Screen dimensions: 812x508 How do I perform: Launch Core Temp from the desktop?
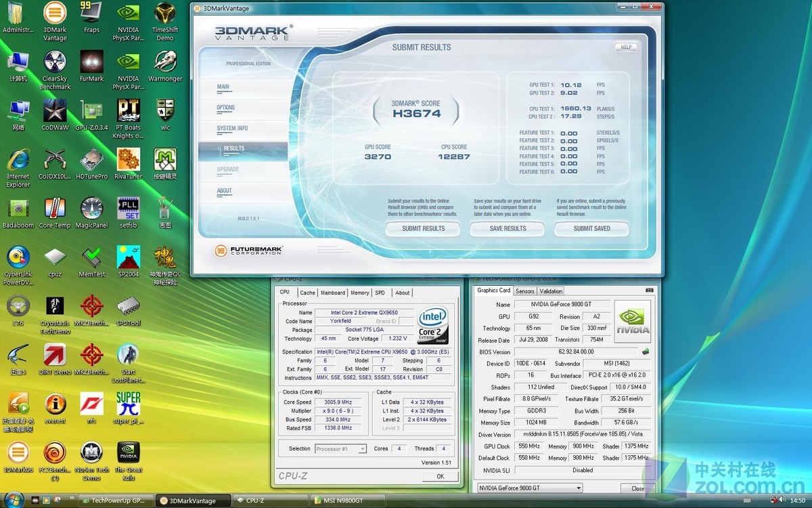coord(55,213)
